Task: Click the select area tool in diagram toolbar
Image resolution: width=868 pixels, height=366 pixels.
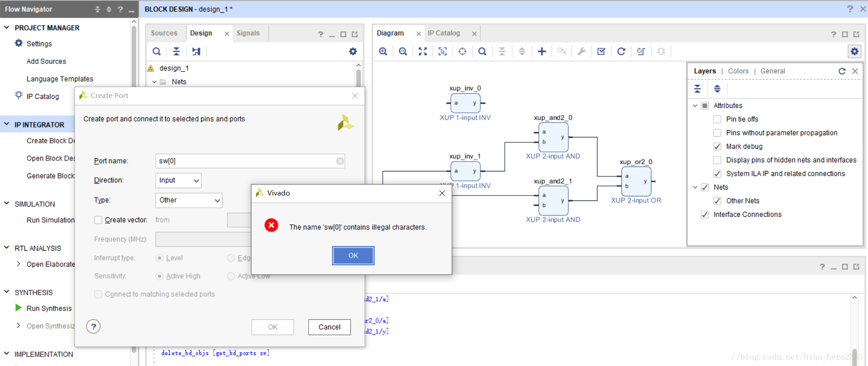Action: pos(443,51)
